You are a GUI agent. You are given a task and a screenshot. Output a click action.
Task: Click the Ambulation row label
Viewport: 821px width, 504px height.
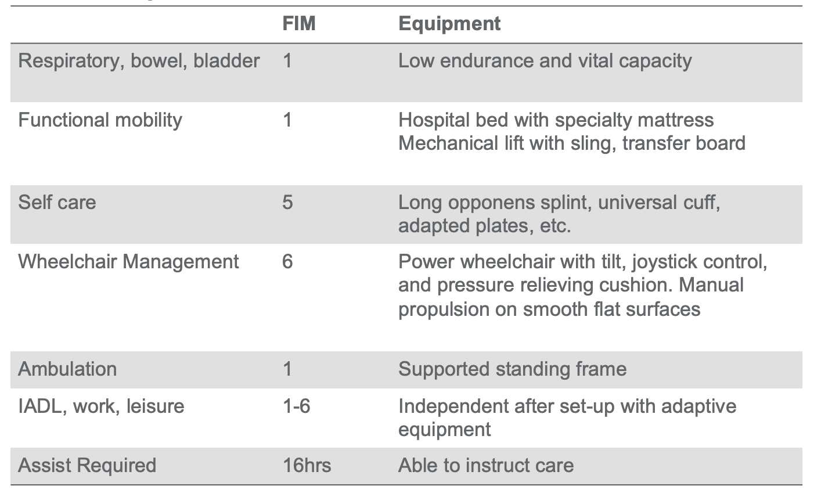click(67, 369)
